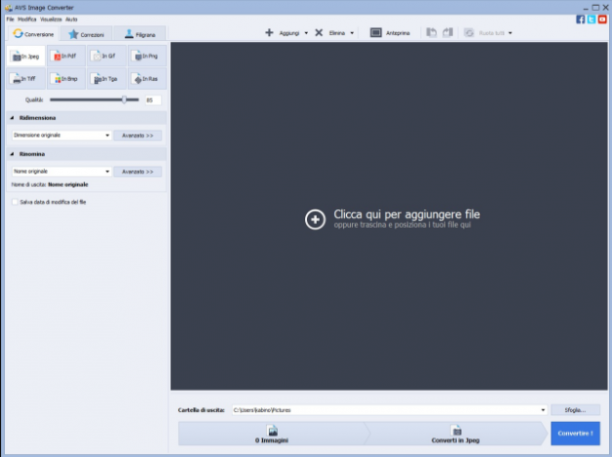
Task: Click Avanzato button under Ridimensiona
Action: 137,135
